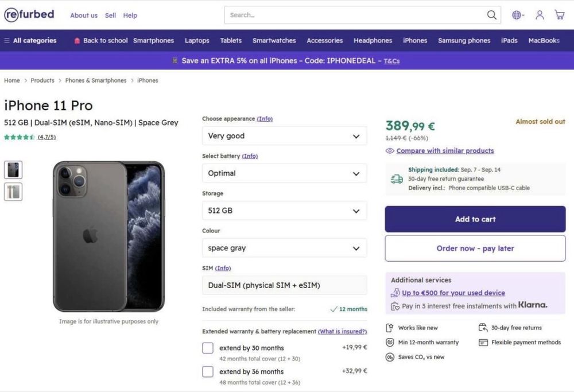Open the battery Info link

[250, 156]
